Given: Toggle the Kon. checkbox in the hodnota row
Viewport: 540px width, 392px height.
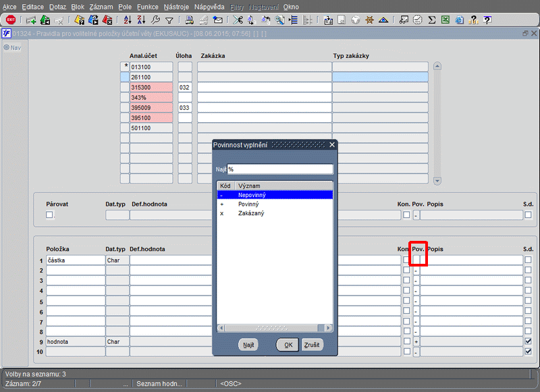Looking at the screenshot, I should (x=407, y=341).
